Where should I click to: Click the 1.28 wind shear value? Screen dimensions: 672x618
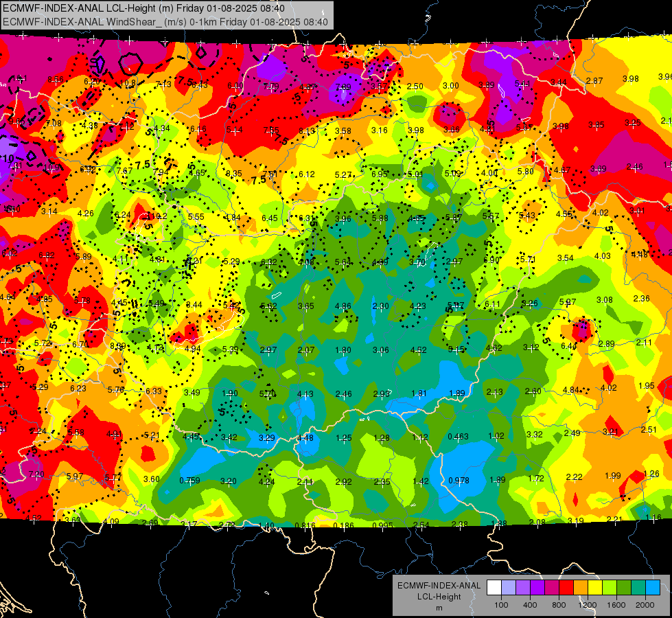(382, 438)
